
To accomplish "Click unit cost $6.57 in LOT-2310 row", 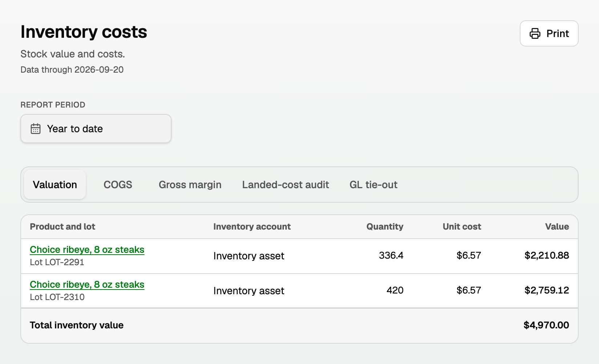I will [x=469, y=290].
